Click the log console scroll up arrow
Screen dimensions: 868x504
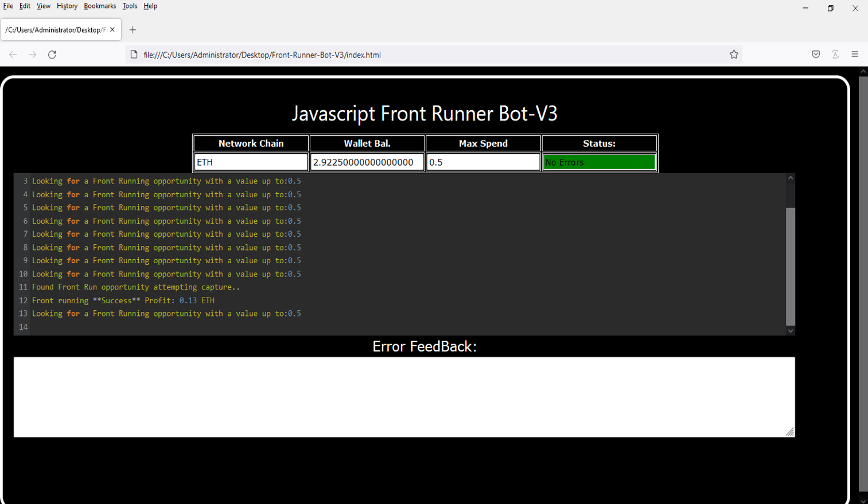coord(791,178)
